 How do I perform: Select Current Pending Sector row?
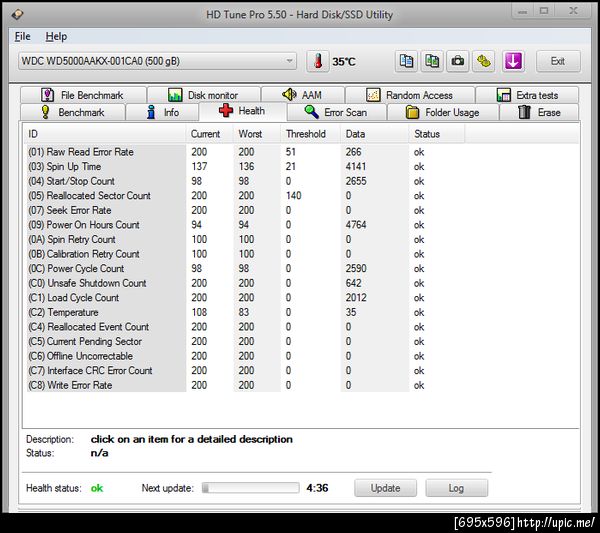tap(245, 341)
